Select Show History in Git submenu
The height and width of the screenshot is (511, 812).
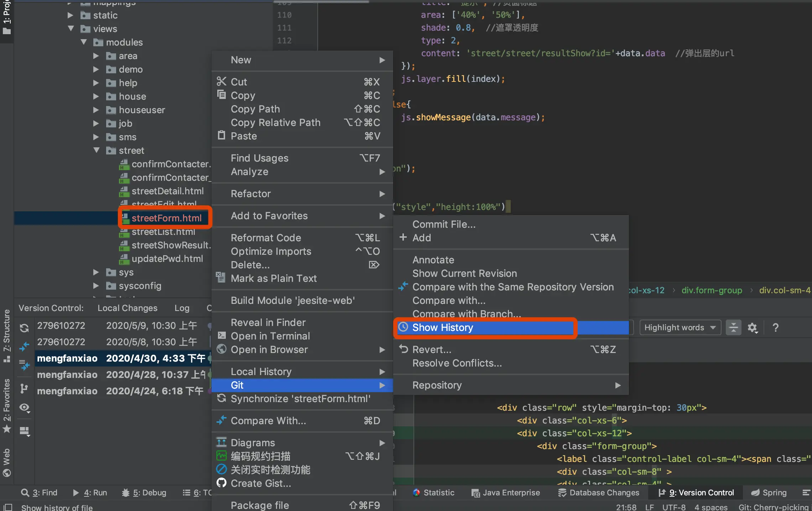(442, 327)
